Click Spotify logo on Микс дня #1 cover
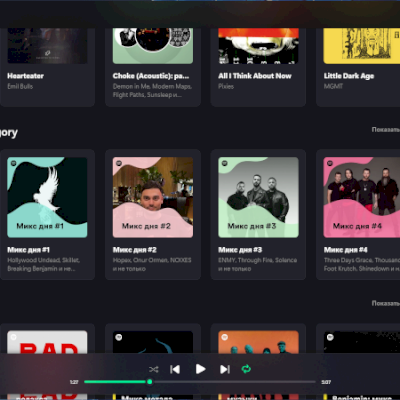400x400 pixels. click(14, 163)
